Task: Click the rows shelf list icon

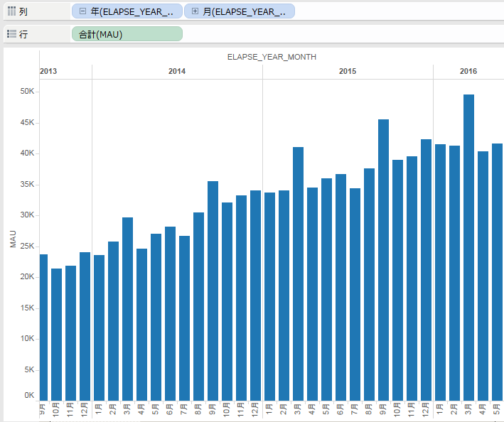Action: pyautogui.click(x=11, y=33)
